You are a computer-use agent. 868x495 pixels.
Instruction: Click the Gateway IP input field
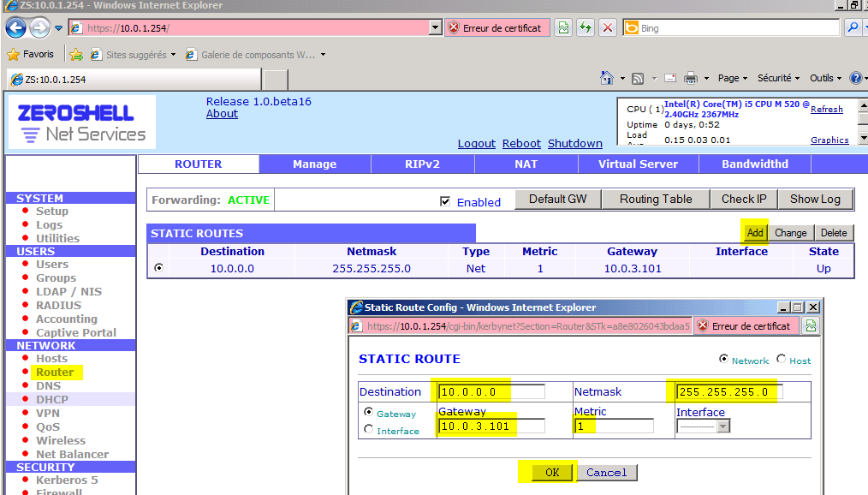(x=491, y=426)
